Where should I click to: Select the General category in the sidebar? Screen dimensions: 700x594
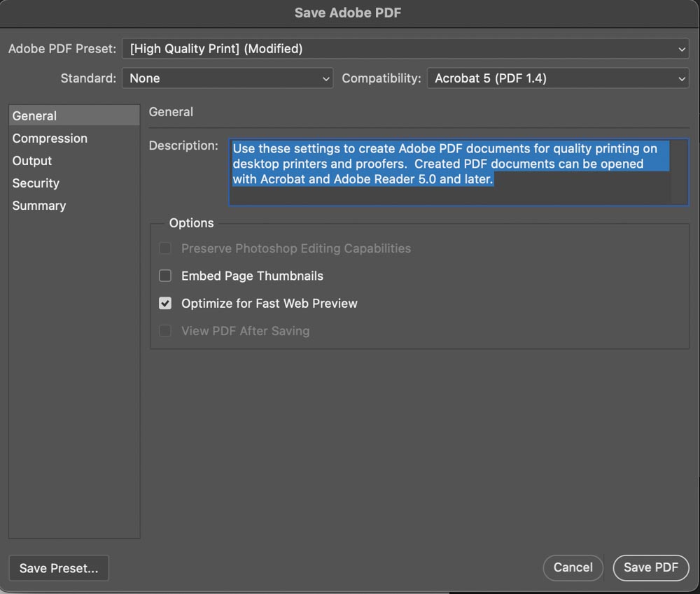[35, 116]
